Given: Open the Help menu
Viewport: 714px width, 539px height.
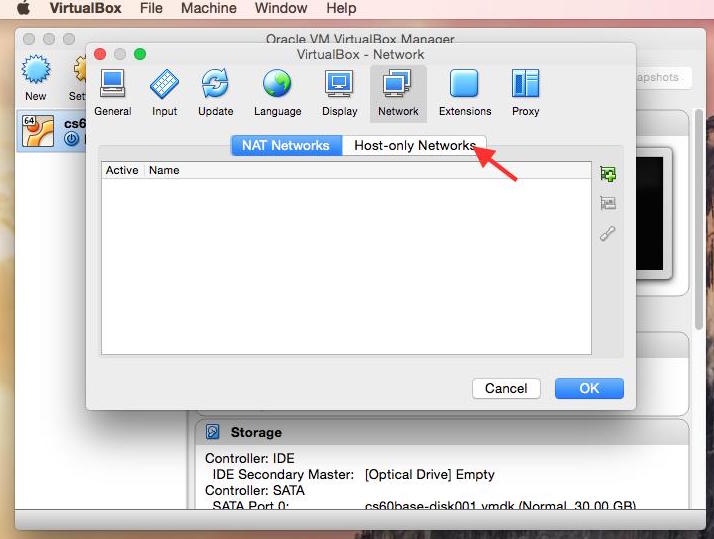Looking at the screenshot, I should coord(341,8).
